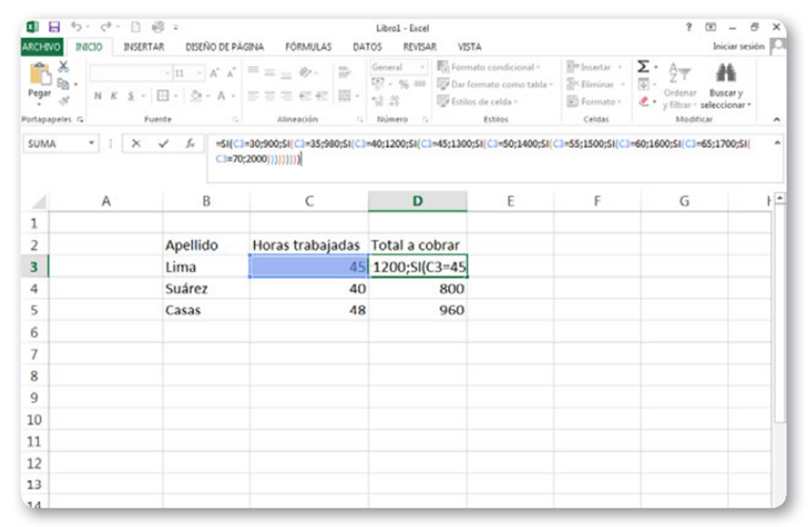Click Iniciar sesión link

737,46
